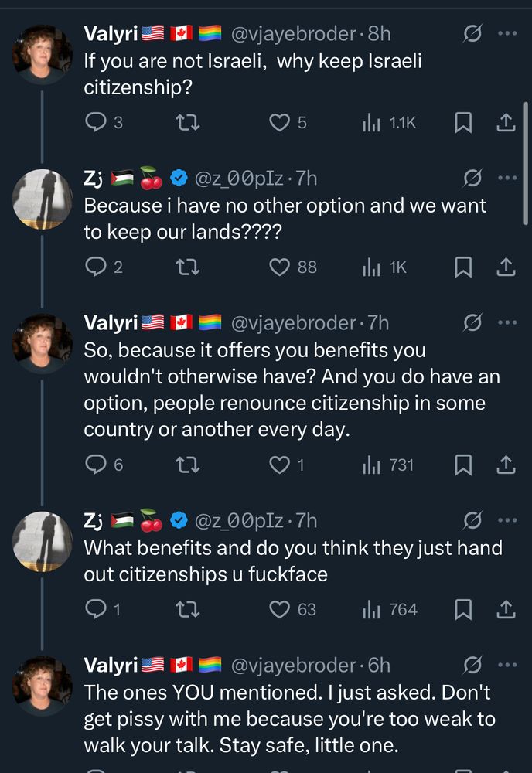
Task: Open more options on Zj's second tweet
Action: [x=506, y=519]
